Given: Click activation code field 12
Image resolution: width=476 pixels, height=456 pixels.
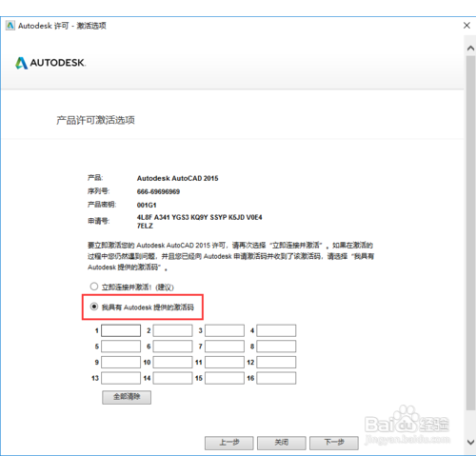Looking at the screenshot, I should point(276,362).
